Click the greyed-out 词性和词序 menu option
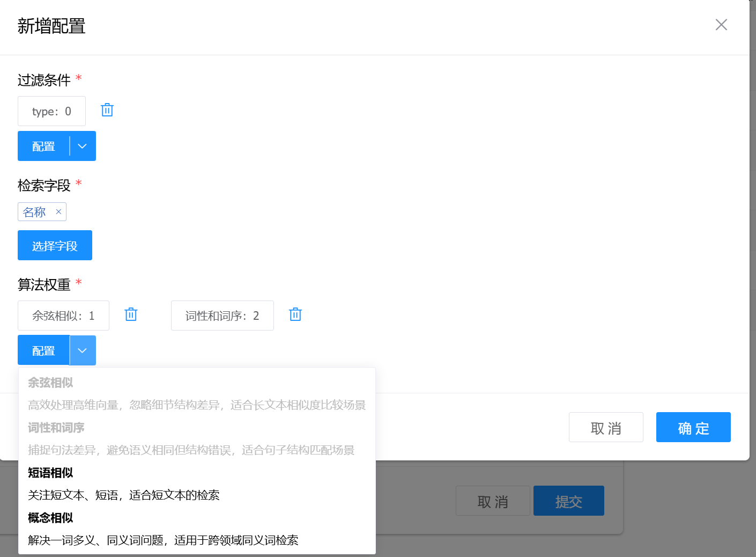 point(56,428)
